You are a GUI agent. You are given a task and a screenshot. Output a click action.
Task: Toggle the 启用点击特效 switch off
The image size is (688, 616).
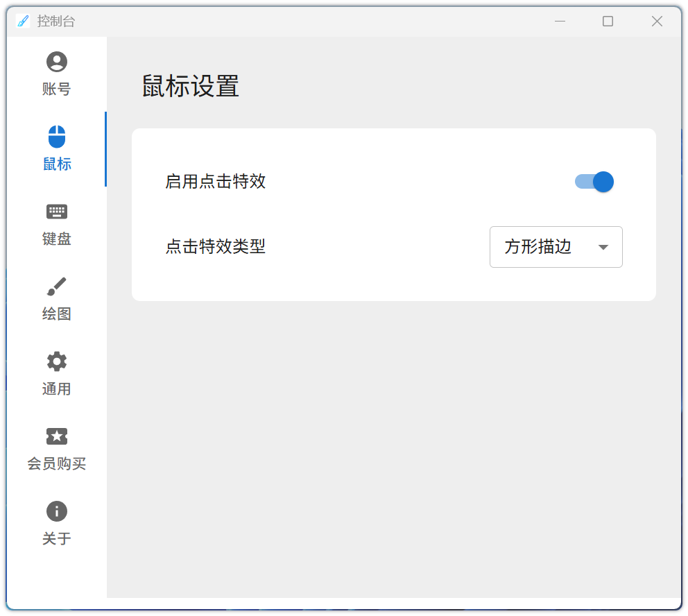(595, 182)
